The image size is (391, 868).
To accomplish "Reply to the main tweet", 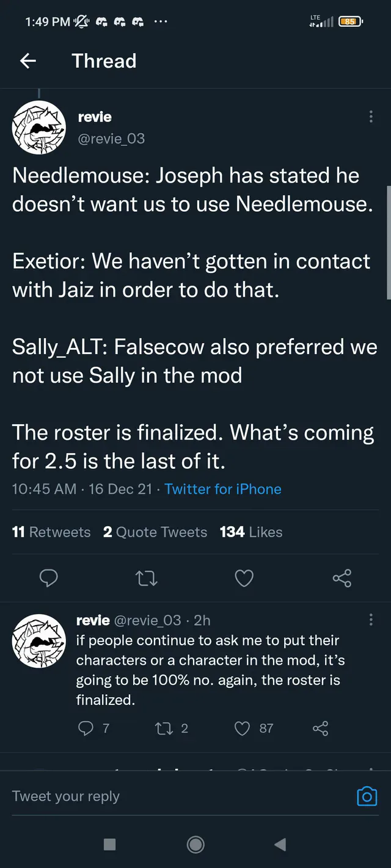I will click(48, 577).
